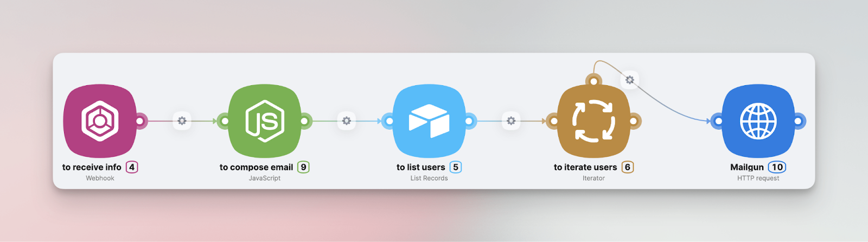868x242 pixels.
Task: Select the 'Mailgun' node title
Action: (747, 167)
